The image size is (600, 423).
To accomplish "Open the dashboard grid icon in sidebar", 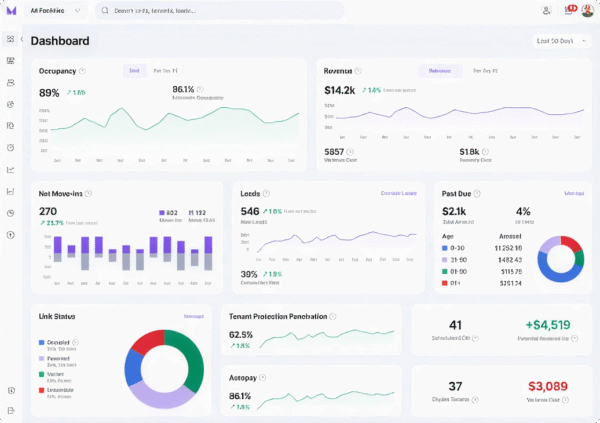I will click(x=10, y=39).
